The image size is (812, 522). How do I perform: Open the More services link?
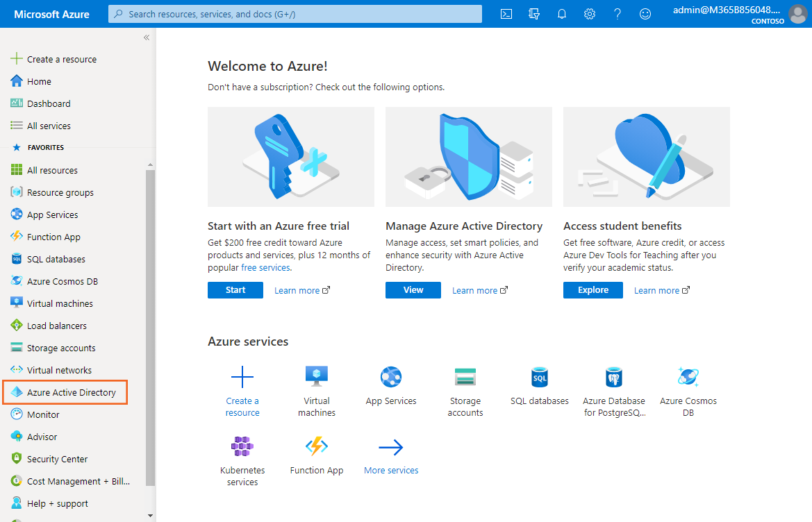391,470
